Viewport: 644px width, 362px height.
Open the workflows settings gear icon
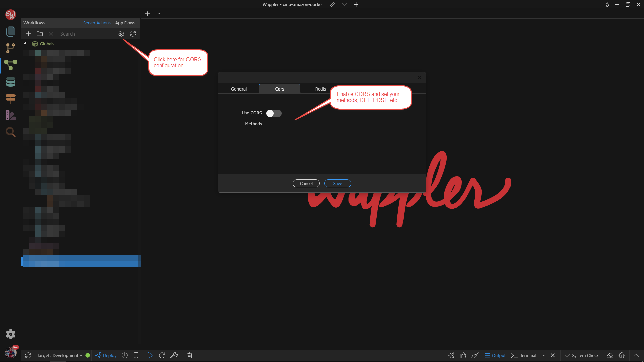click(121, 34)
